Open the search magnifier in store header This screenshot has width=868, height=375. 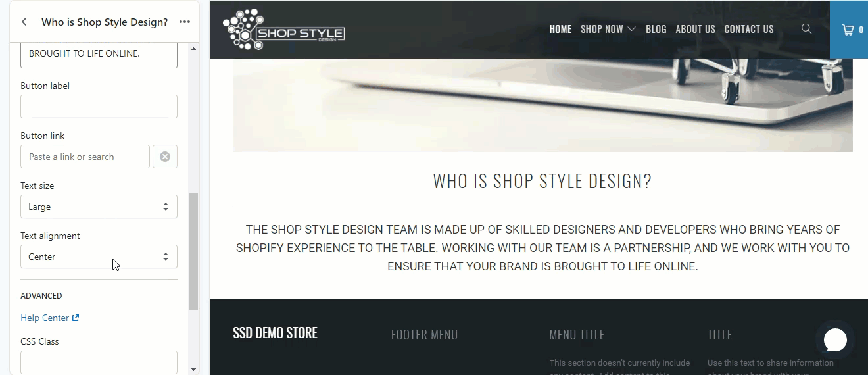coord(806,29)
